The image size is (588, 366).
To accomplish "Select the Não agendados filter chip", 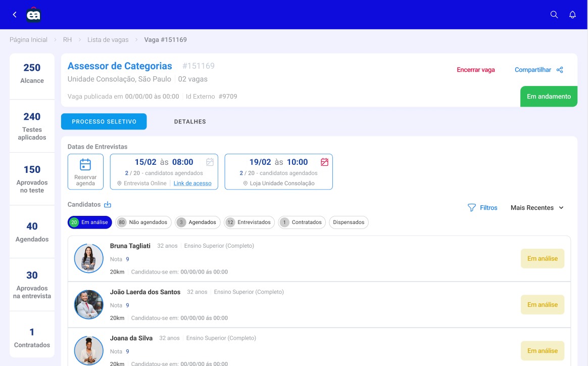I will tap(143, 222).
